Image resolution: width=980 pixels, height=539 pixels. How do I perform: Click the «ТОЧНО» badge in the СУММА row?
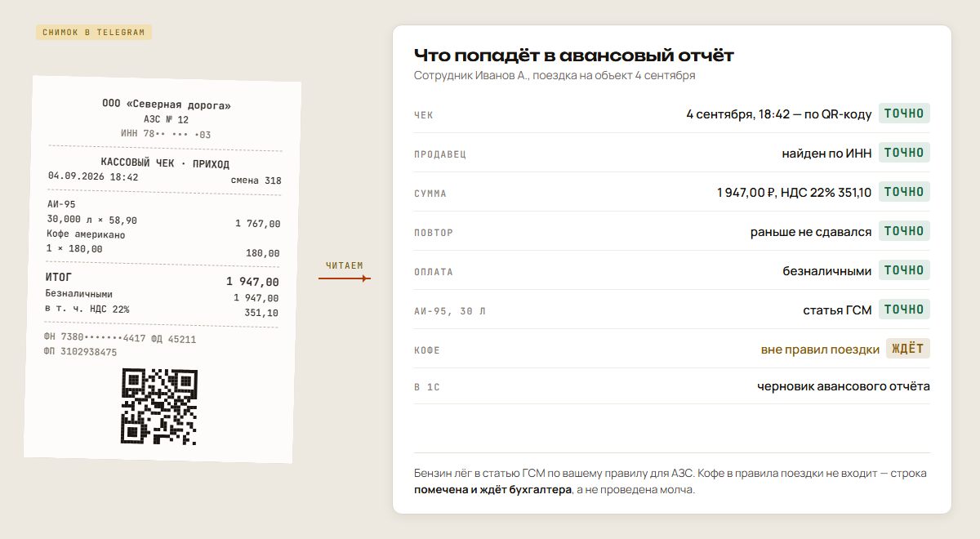coord(904,192)
